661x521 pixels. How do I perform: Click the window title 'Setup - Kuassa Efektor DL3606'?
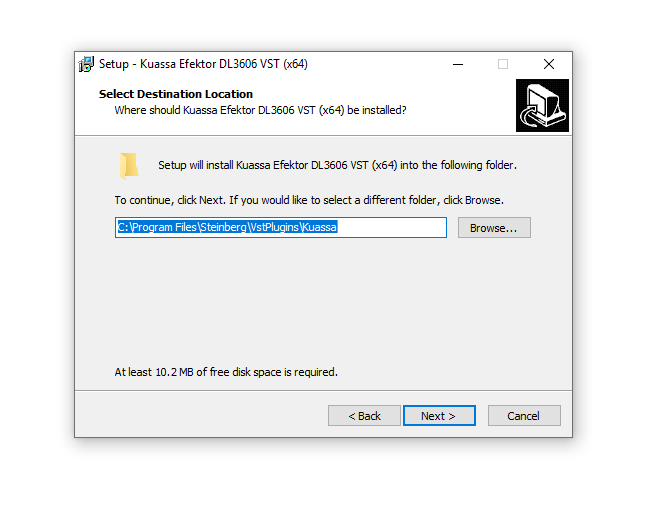203,64
